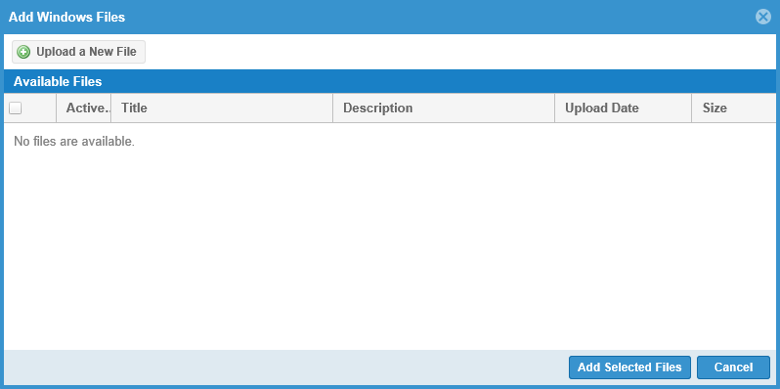Cancel the Add Windows Files dialog
The width and height of the screenshot is (780, 389).
pyautogui.click(x=733, y=368)
